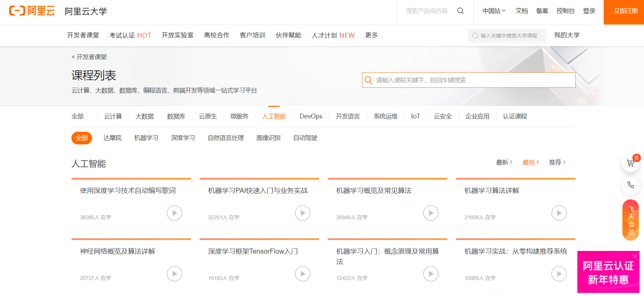Viewport: 644px width, 296px height.
Task: Open the 文档 link
Action: (x=522, y=11)
